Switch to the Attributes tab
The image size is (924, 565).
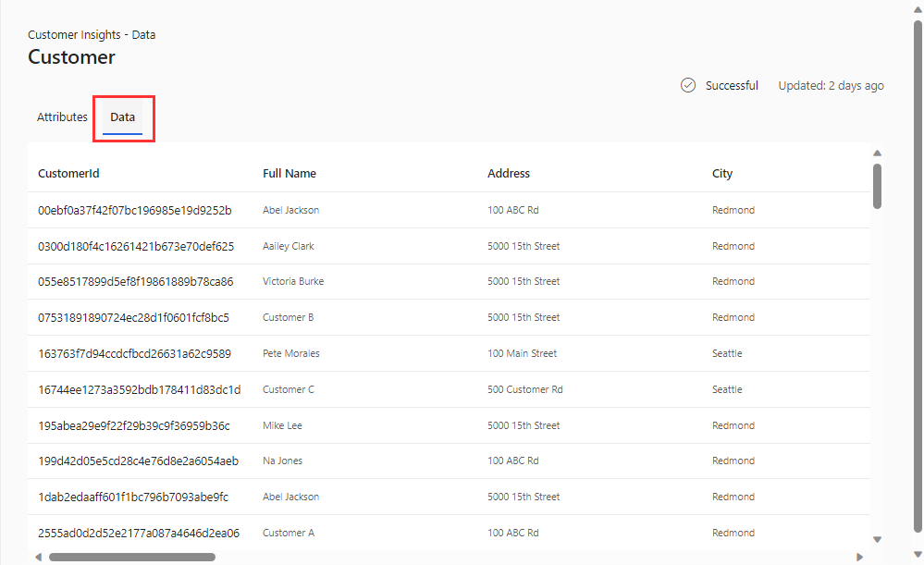pos(62,117)
